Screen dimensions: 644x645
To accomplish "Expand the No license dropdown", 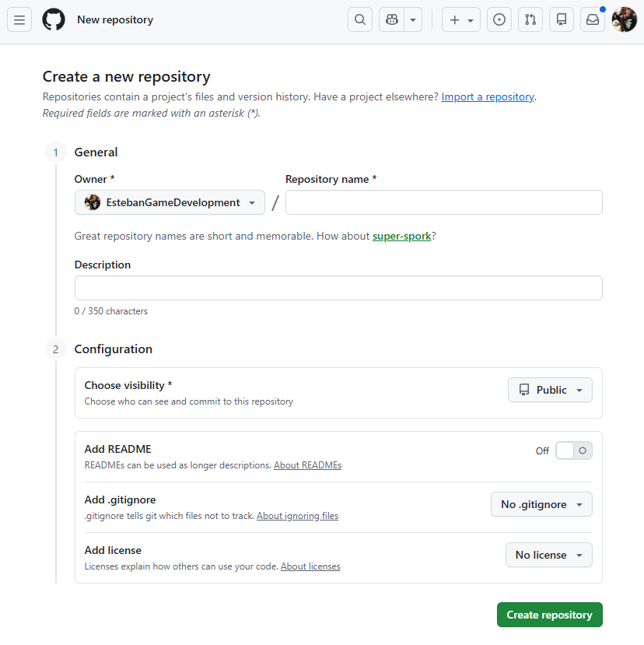I will [548, 555].
